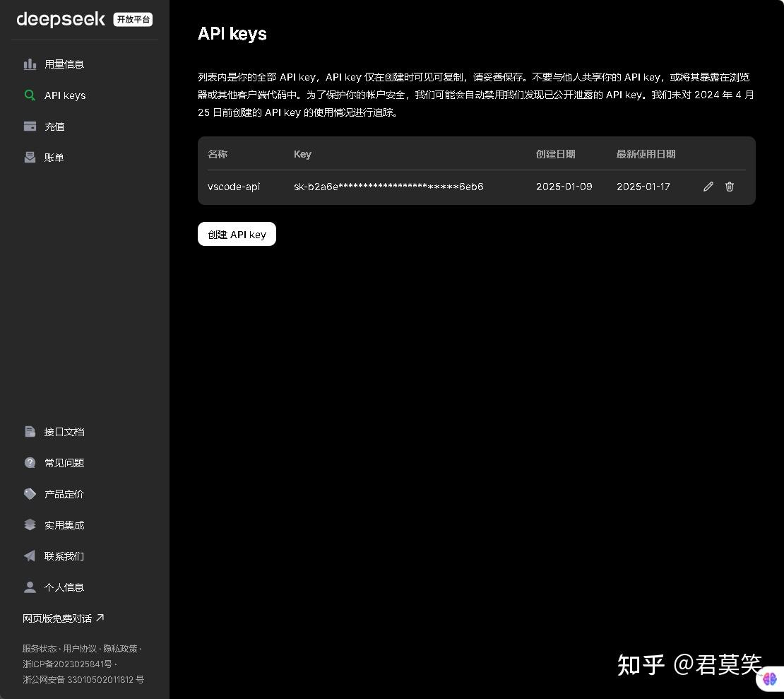
Task: Delete the vscode-api key via trash icon
Action: click(x=729, y=187)
